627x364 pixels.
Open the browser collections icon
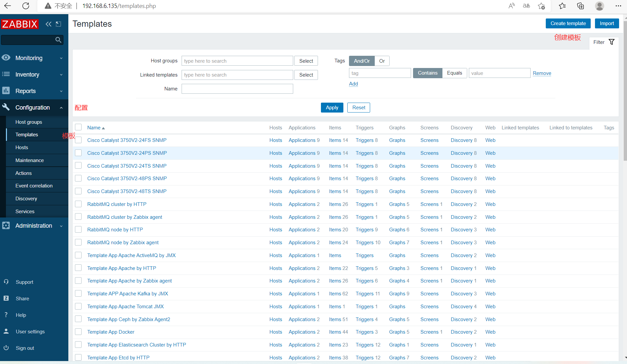[580, 6]
